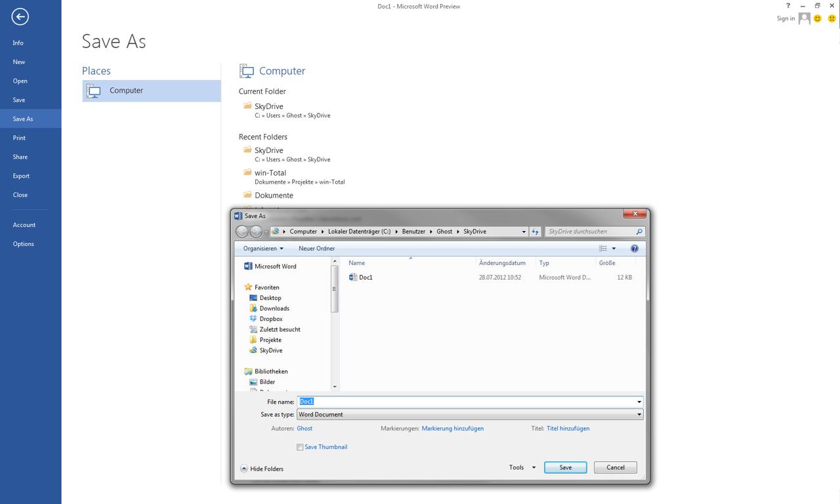
Task: Click the user avatar next to Sign in
Action: coord(805,18)
